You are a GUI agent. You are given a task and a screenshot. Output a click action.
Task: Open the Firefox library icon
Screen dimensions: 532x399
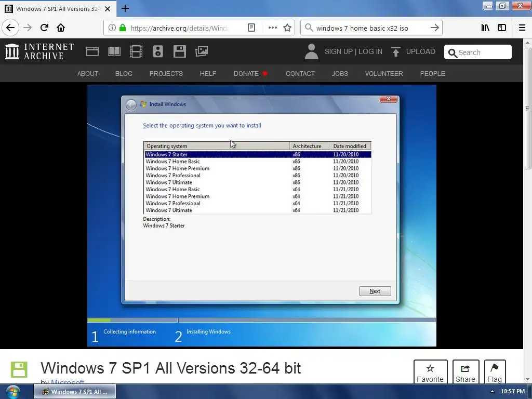485,28
